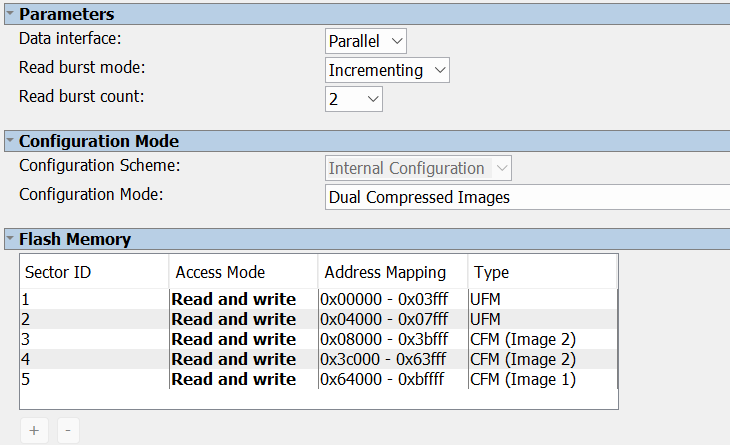
Task: Sort by Address Mapping column header
Action: pos(391,272)
